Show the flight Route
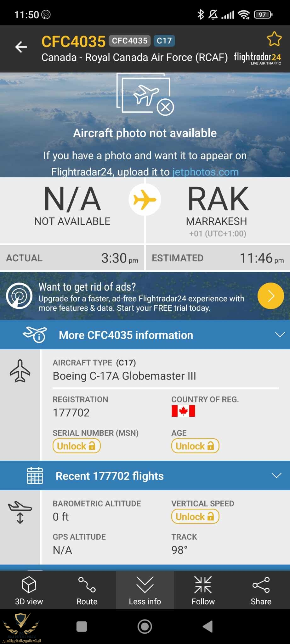The height and width of the screenshot is (644, 290). click(87, 590)
